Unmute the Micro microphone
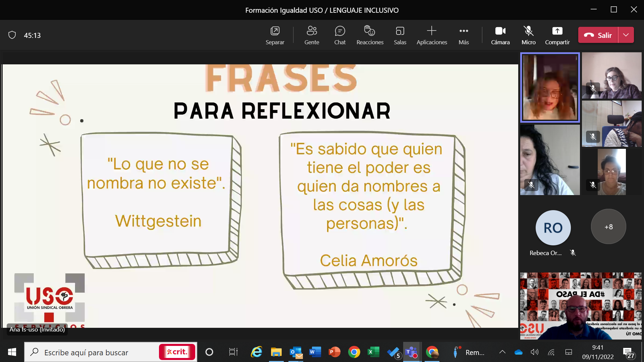The width and height of the screenshot is (644, 362). click(528, 35)
